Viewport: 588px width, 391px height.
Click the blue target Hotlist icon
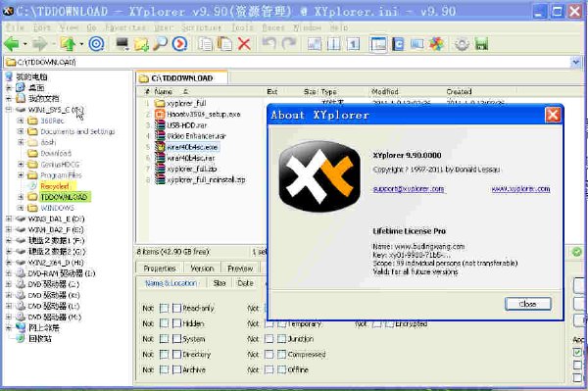[96, 44]
